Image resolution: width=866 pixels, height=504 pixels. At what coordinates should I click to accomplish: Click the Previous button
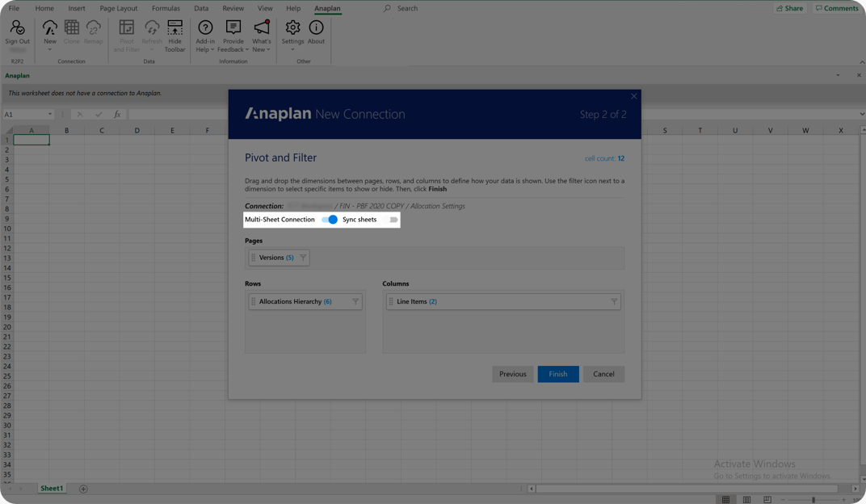pos(512,374)
